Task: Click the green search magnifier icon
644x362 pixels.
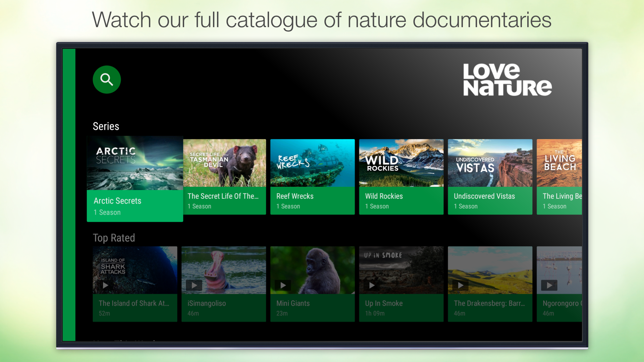Action: click(x=107, y=79)
